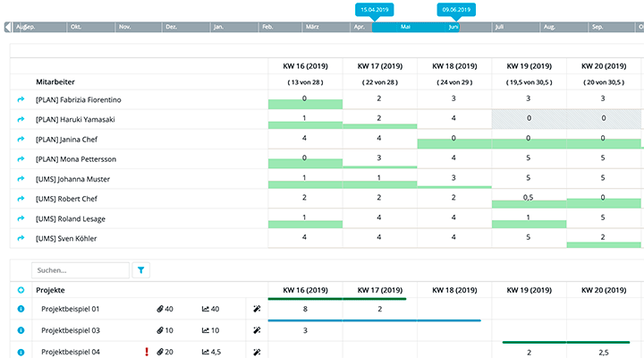Click the red exclamation mark on Projektbeispiel 04
Image resolution: width=644 pixels, height=358 pixels.
(147, 352)
